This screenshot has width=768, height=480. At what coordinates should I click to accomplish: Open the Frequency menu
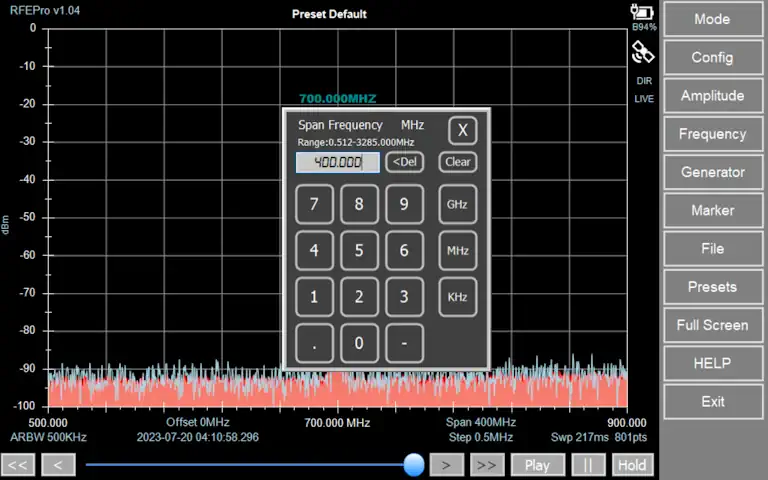712,134
